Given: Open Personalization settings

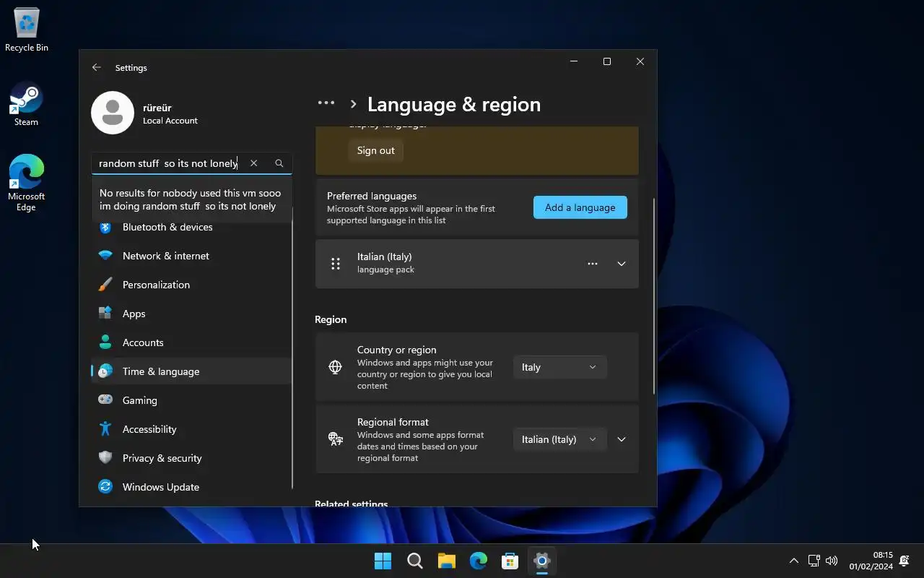Looking at the screenshot, I should [x=191, y=285].
